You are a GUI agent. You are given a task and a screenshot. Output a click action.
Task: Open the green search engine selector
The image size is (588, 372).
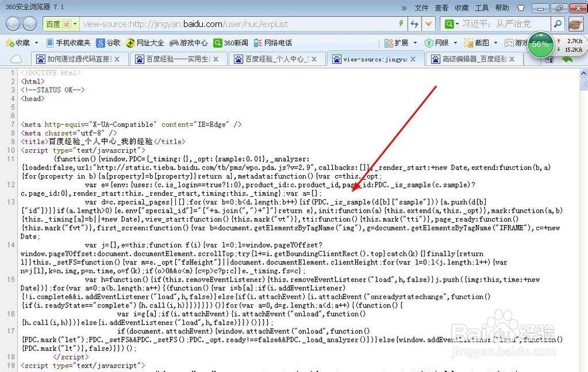coord(451,24)
